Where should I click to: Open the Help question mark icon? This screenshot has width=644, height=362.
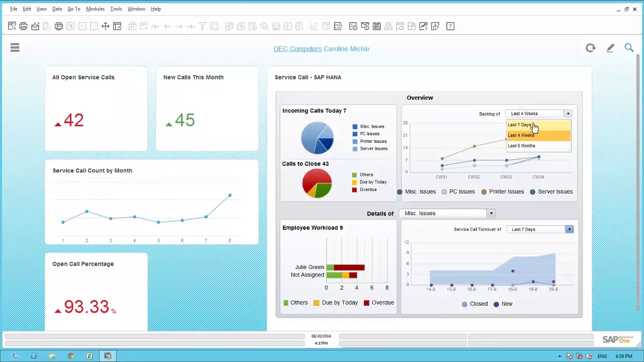(450, 26)
